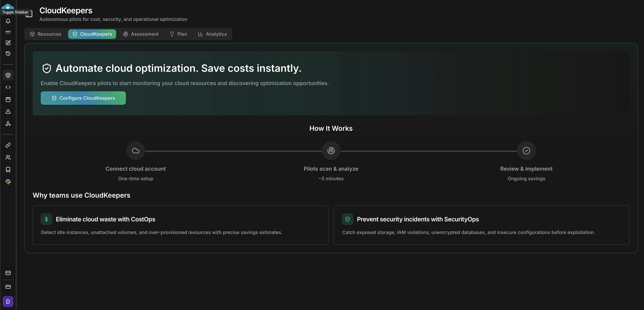644x310 pixels.
Task: Select the active Resources package icon
Action: tap(8, 75)
